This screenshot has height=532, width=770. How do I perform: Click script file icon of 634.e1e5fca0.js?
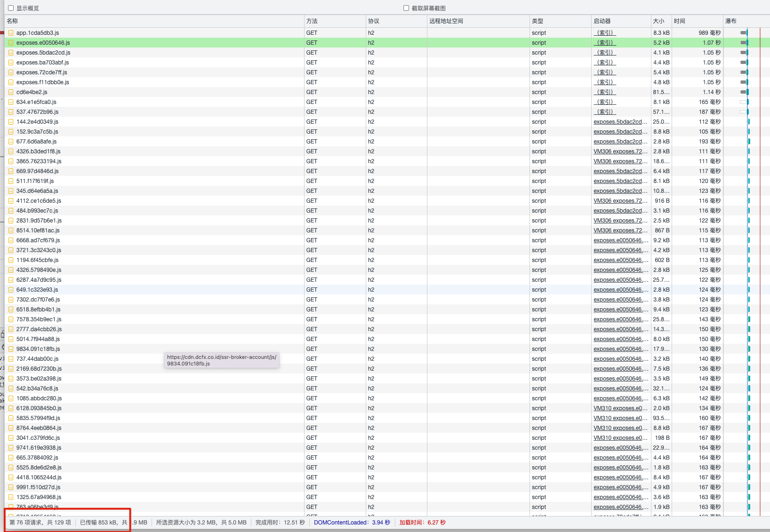[11, 102]
